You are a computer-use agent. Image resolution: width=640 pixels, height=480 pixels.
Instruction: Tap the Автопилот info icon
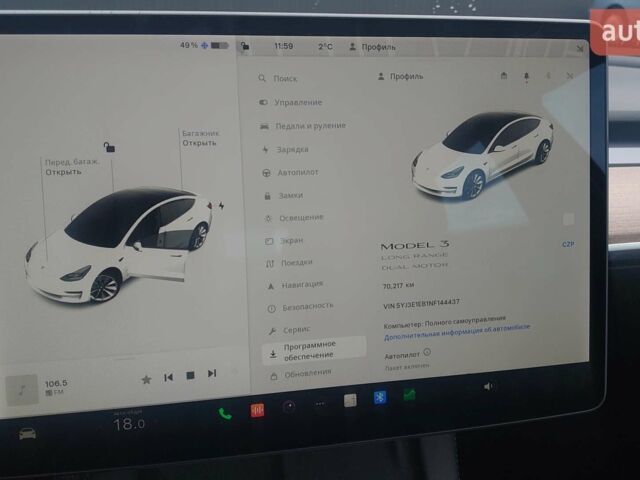(x=427, y=352)
